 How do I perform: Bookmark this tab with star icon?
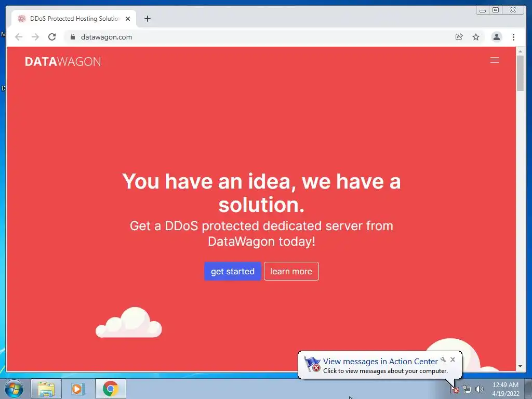[476, 37]
